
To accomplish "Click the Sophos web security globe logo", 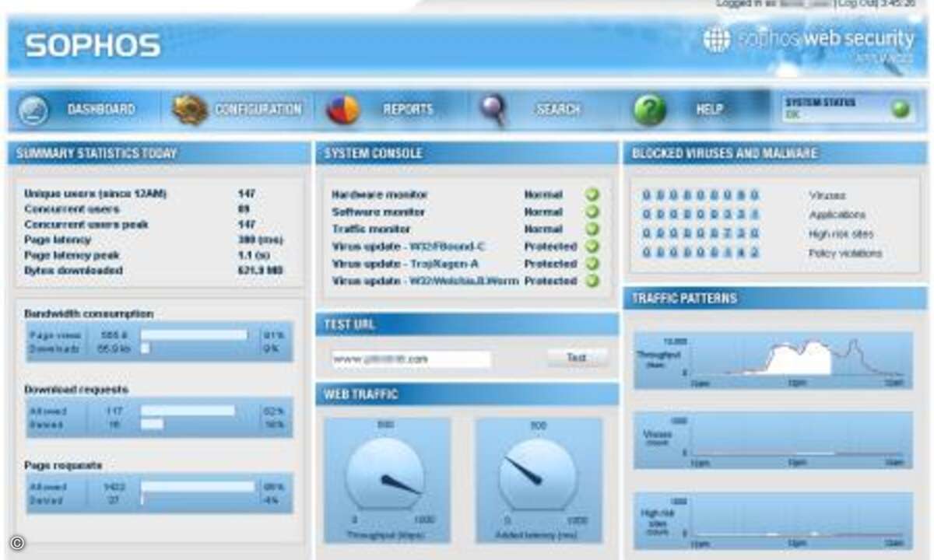I will [x=717, y=40].
